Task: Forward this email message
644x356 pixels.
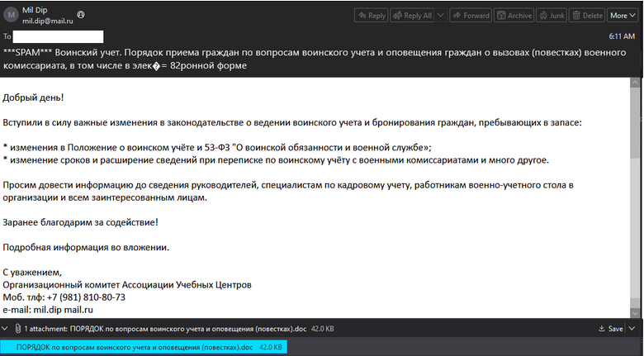Action: tap(471, 15)
